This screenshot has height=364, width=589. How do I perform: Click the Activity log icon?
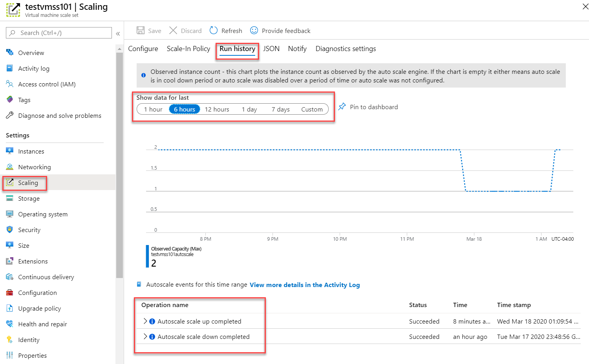pyautogui.click(x=10, y=68)
